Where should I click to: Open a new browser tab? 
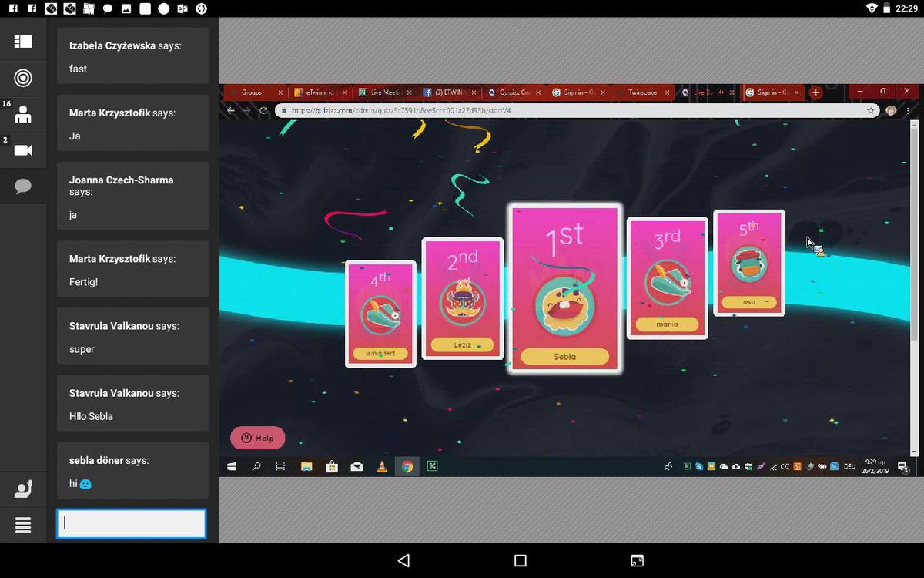pyautogui.click(x=816, y=92)
